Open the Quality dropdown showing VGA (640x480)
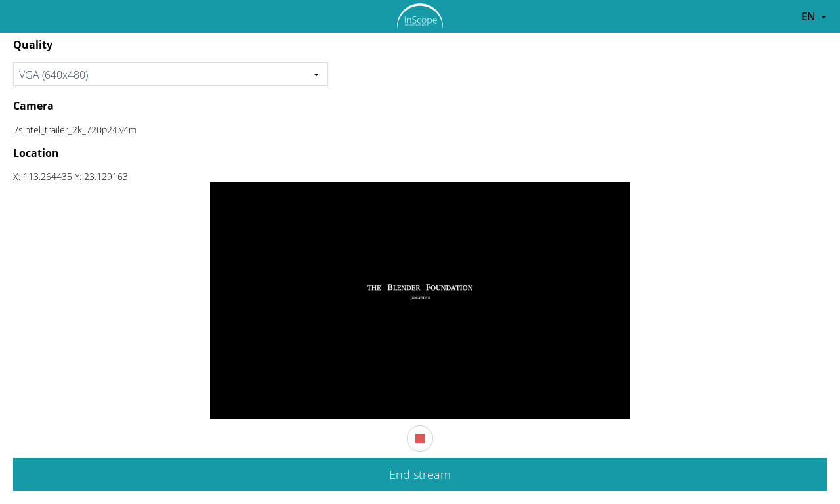The width and height of the screenshot is (840, 504). (171, 74)
